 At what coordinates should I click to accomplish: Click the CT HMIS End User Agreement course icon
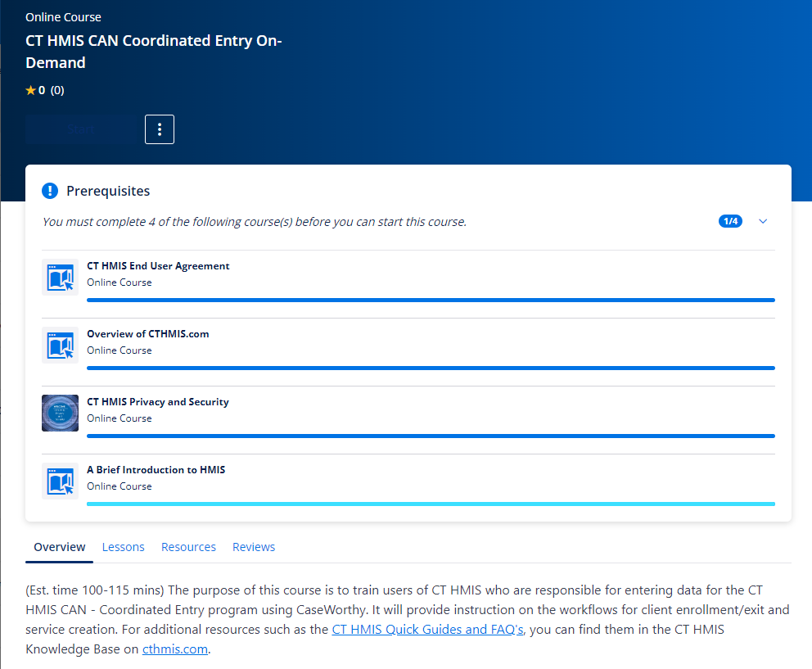click(60, 277)
